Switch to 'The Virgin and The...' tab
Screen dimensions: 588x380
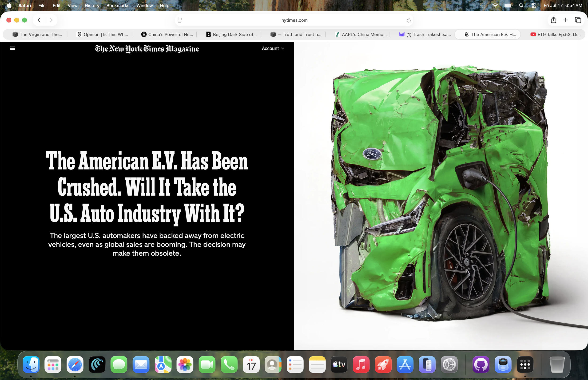[37, 35]
